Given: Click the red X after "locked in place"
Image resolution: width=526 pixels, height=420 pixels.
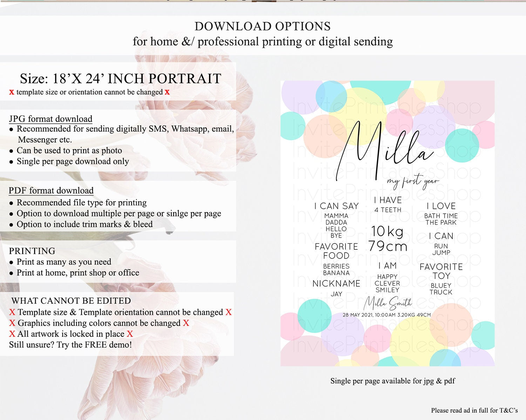Looking at the screenshot, I should click(x=130, y=334).
